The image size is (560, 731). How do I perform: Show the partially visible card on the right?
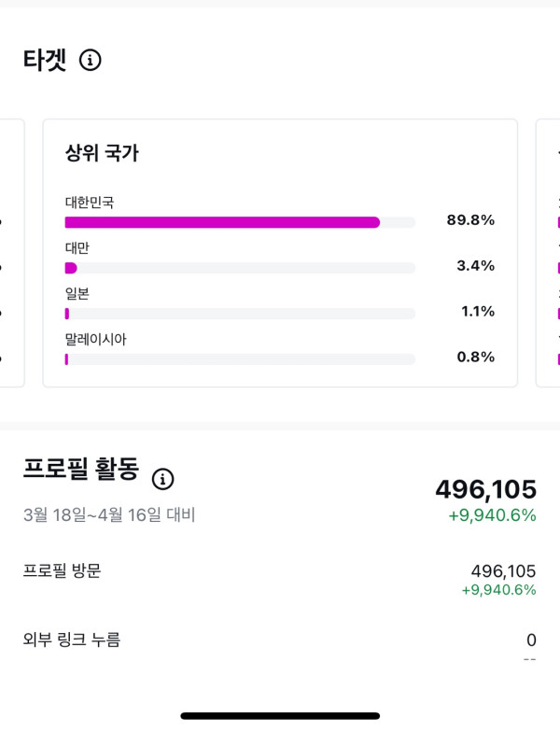548,252
